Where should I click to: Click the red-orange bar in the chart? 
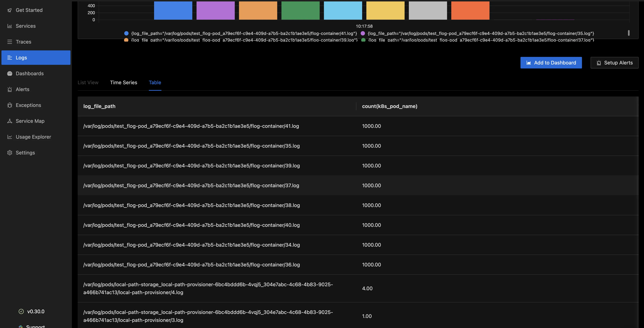[x=470, y=10]
